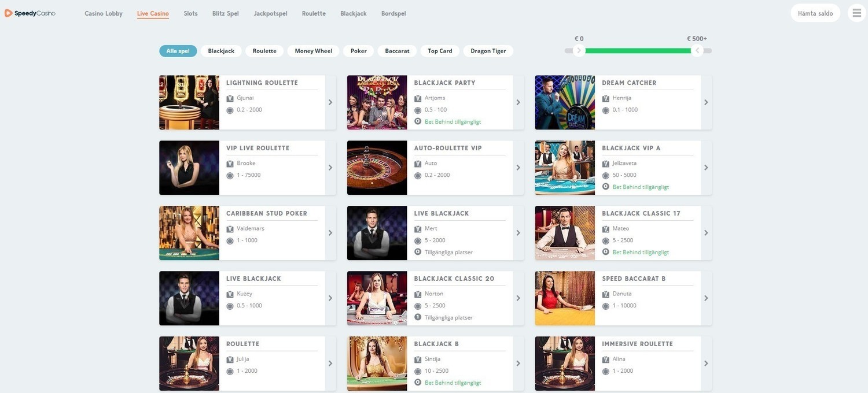Open the Slots tab
The width and height of the screenshot is (868, 393).
[x=190, y=13]
